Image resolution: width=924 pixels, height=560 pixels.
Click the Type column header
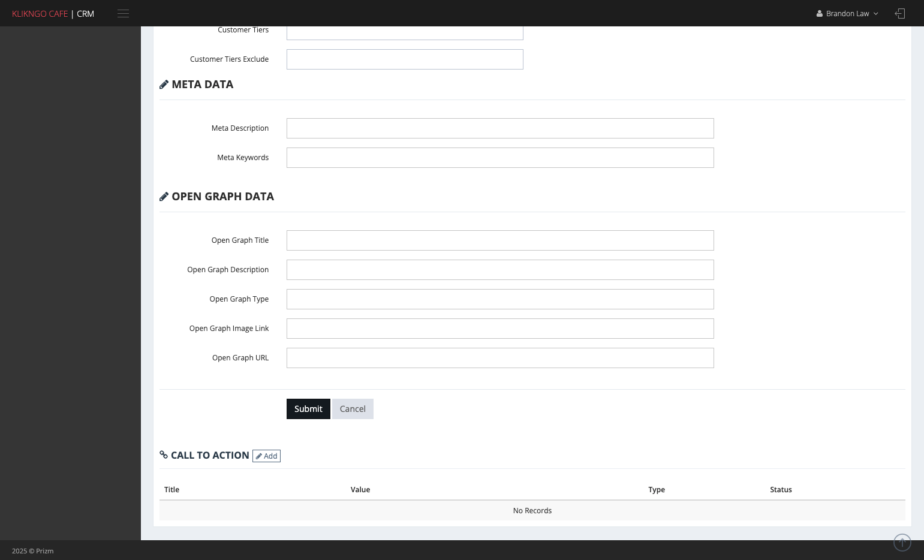[657, 490]
